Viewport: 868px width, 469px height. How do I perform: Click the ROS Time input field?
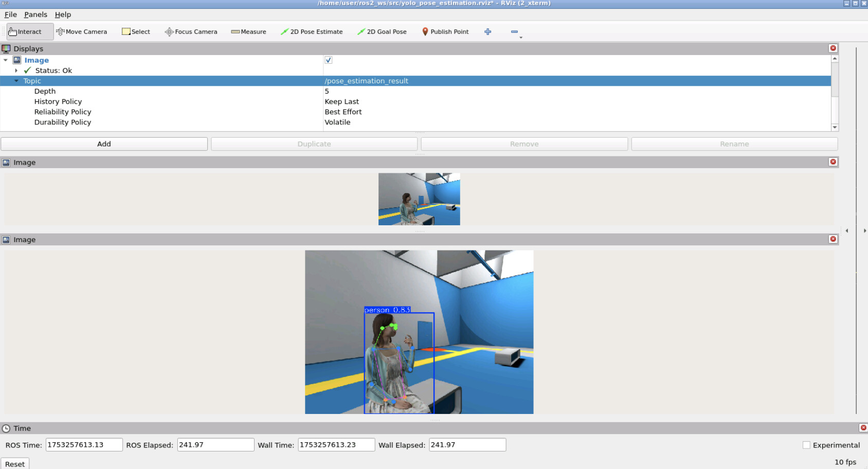point(84,445)
